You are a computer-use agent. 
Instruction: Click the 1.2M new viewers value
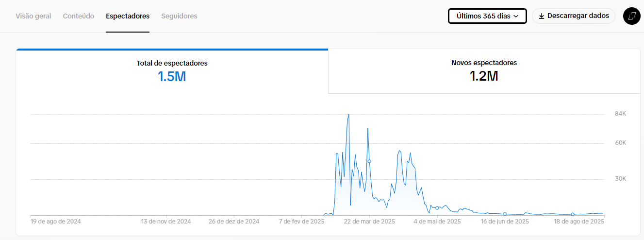click(484, 76)
